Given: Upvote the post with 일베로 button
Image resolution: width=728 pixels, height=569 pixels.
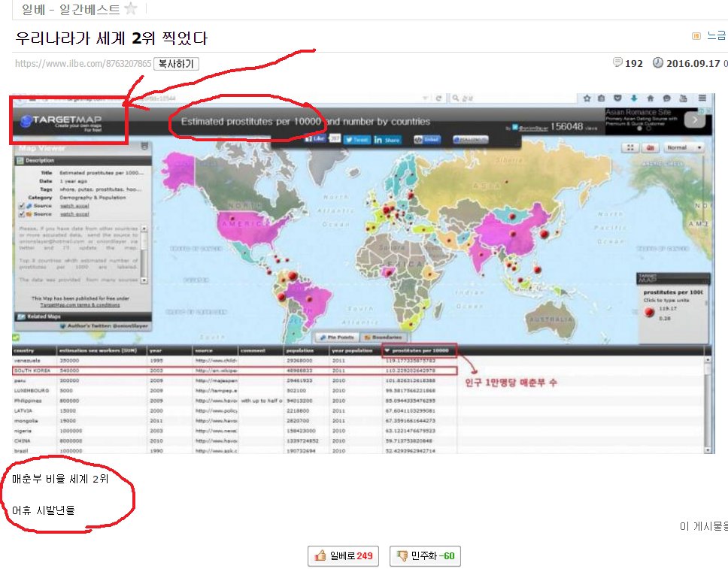Looking at the screenshot, I should click(344, 555).
